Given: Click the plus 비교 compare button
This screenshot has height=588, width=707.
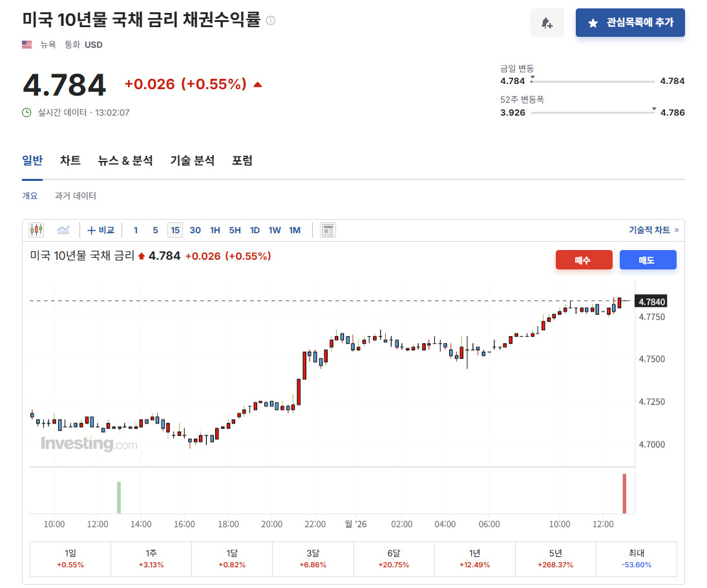Looking at the screenshot, I should 101,230.
